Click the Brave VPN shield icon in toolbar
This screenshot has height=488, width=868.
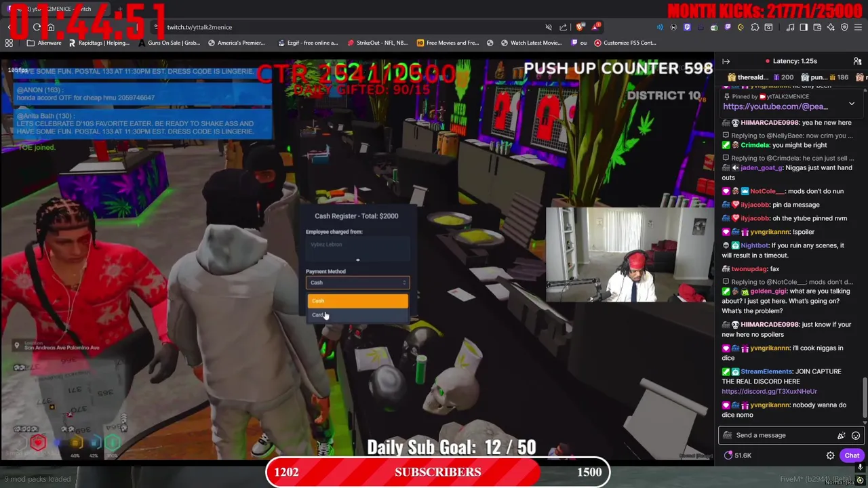tap(844, 27)
